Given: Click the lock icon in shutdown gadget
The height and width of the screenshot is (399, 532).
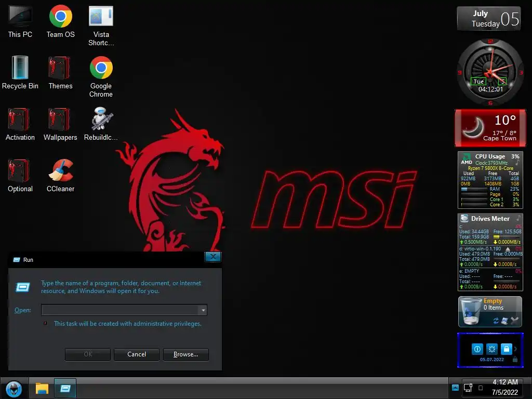Looking at the screenshot, I should [506, 349].
